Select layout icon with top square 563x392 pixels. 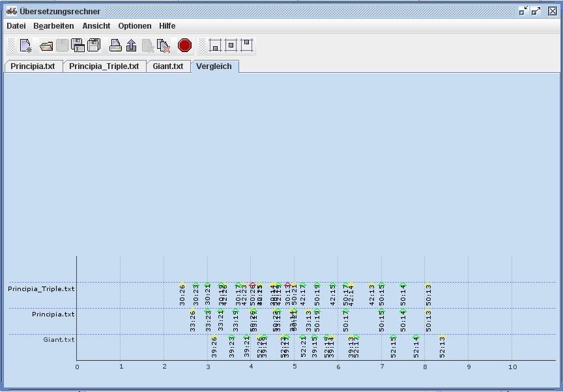point(246,46)
